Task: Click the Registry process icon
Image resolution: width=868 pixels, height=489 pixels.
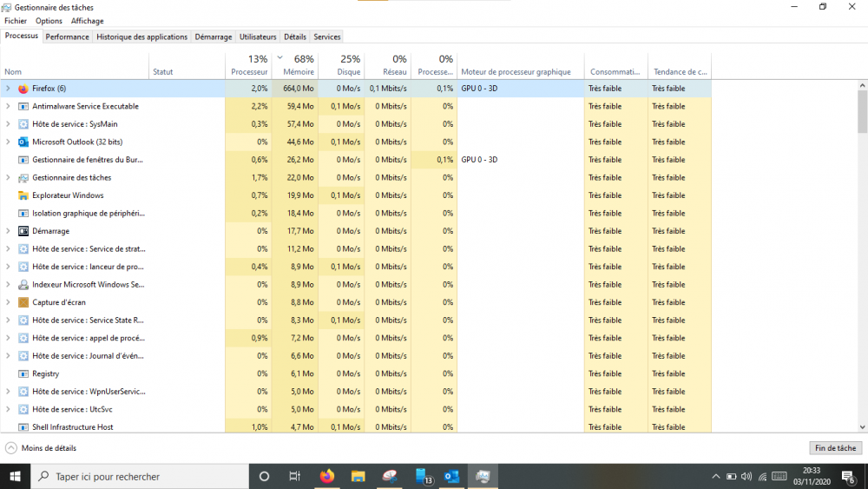Action: (x=23, y=373)
